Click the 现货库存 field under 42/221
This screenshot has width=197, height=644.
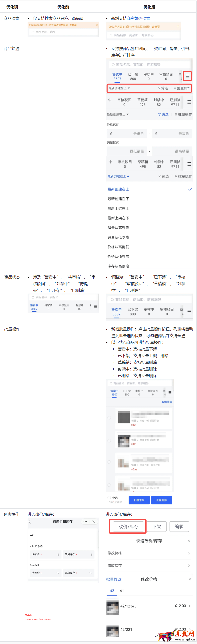pos(78,573)
